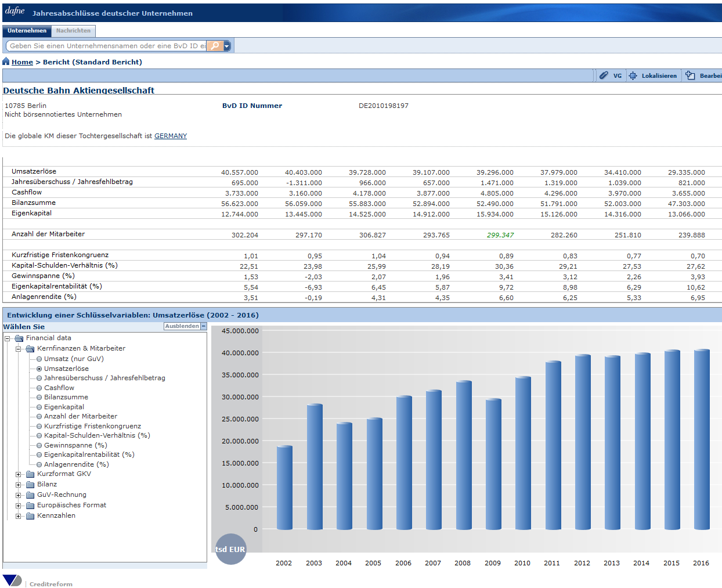Select the Bilanzsumme radio button

tap(39, 397)
